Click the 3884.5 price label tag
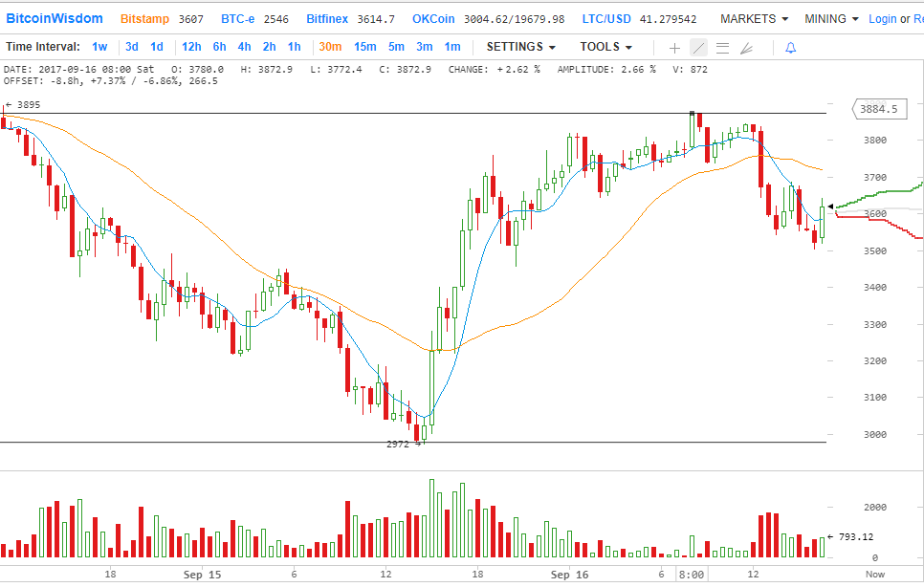Screen dimensions: 924x587 click(x=877, y=110)
